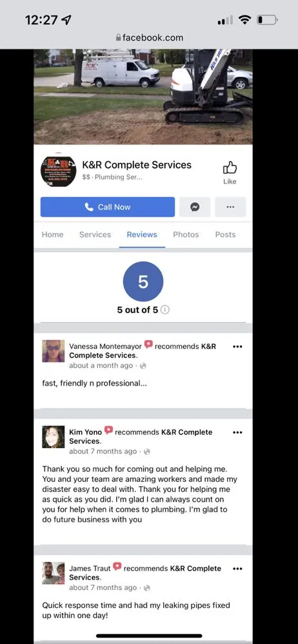Switch to the Services tab

click(95, 234)
